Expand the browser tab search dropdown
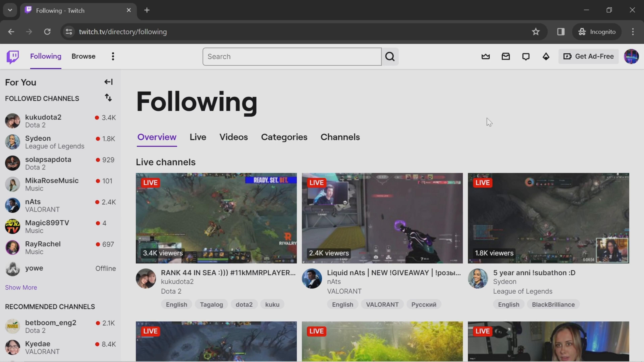644x362 pixels. [x=10, y=10]
